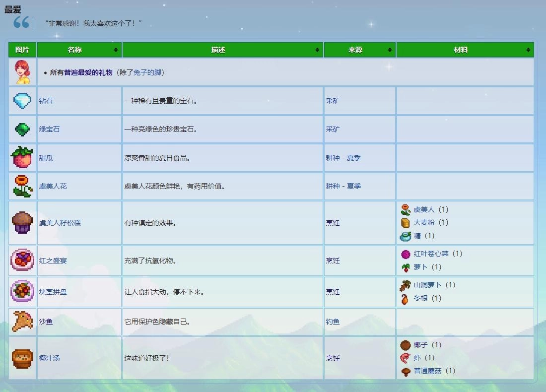Click the Roots Platter dish icon
This screenshot has width=546, height=392.
point(22,292)
